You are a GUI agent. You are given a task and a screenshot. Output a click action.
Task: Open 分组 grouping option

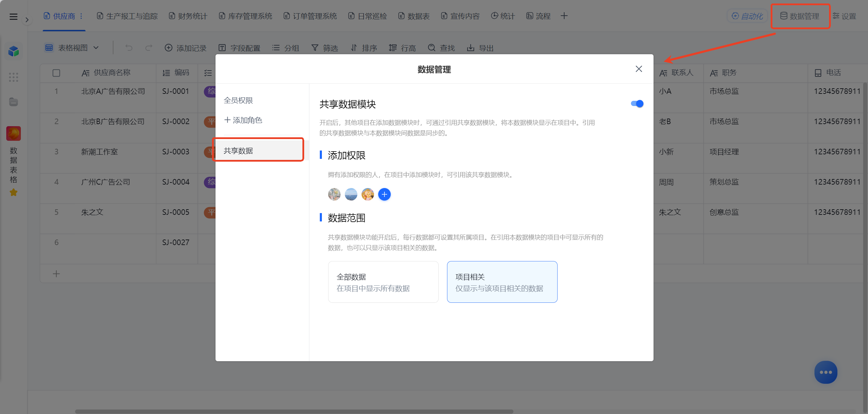(x=285, y=48)
